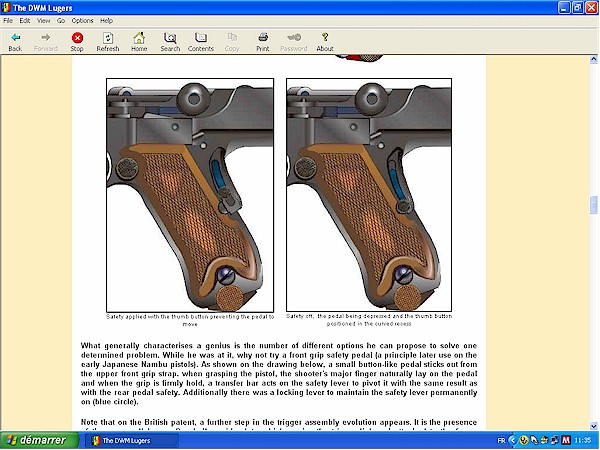
Task: Expand hidden tray icons with arrow
Action: pos(512,440)
